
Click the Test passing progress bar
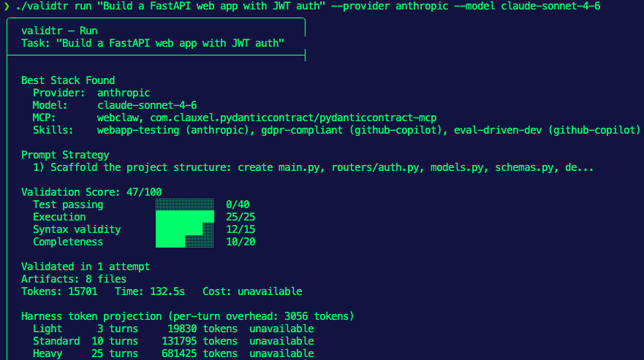185,204
